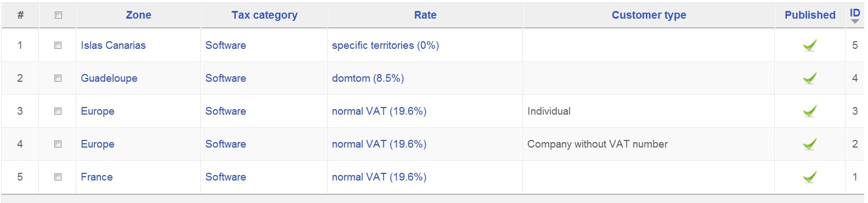
Task: Toggle published checkmark for Islas Canarias row
Action: click(810, 46)
